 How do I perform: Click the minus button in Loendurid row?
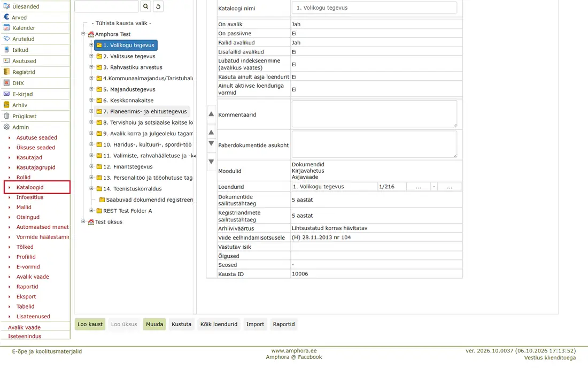point(434,187)
